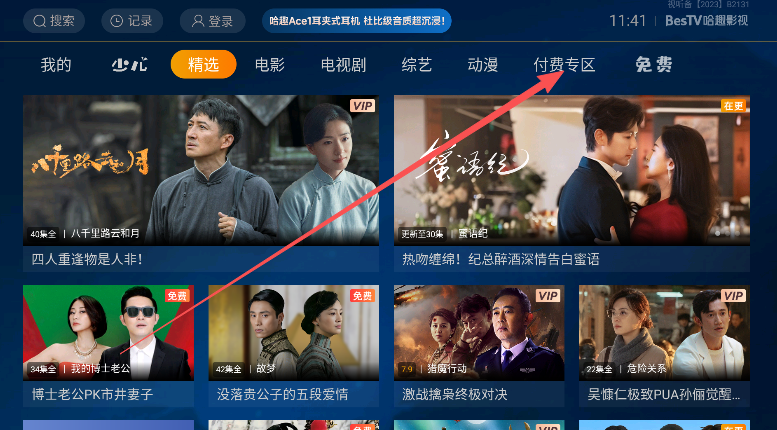The image size is (777, 430).
Task: Click the 在更 badge on 蜜语纪
Action: click(x=733, y=106)
